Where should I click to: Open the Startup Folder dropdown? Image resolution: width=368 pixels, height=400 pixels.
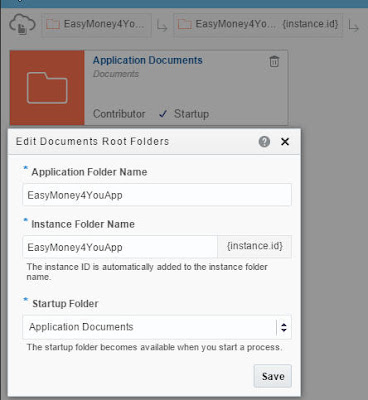157,327
